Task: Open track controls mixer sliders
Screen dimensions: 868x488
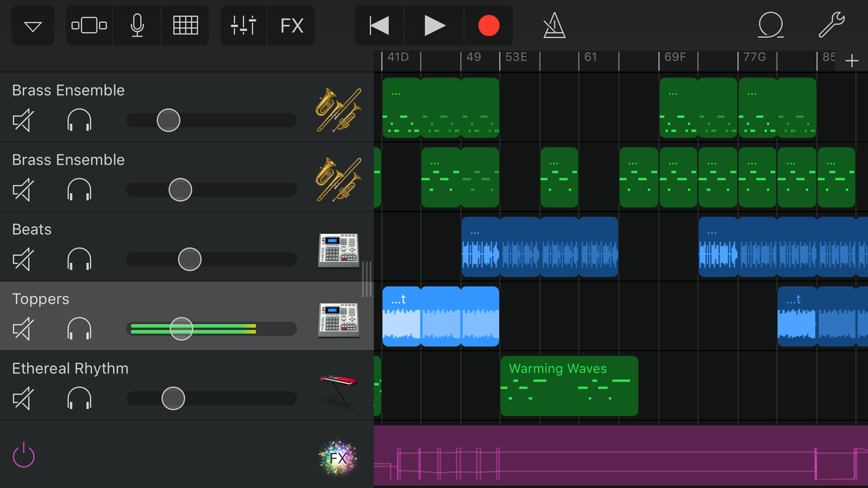Action: (x=244, y=26)
